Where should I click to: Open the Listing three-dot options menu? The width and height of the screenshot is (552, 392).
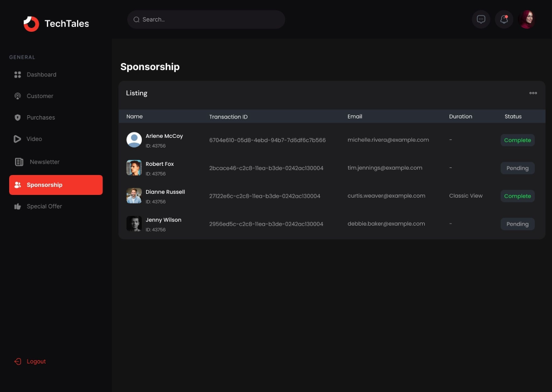coord(533,93)
